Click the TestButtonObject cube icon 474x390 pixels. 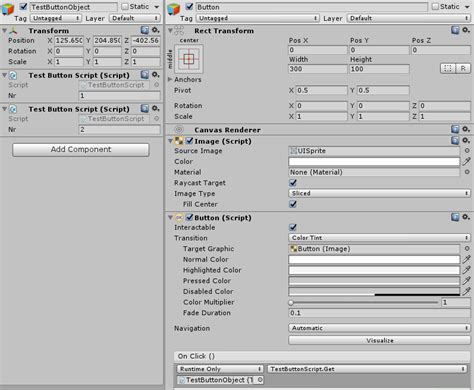[x=8, y=9]
